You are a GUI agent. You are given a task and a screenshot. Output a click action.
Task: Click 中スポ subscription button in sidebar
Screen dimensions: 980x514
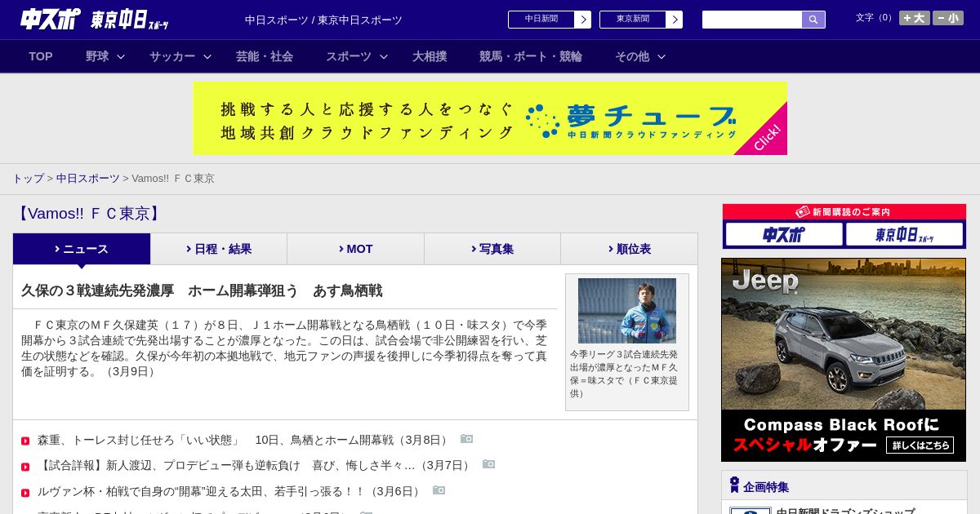784,235
